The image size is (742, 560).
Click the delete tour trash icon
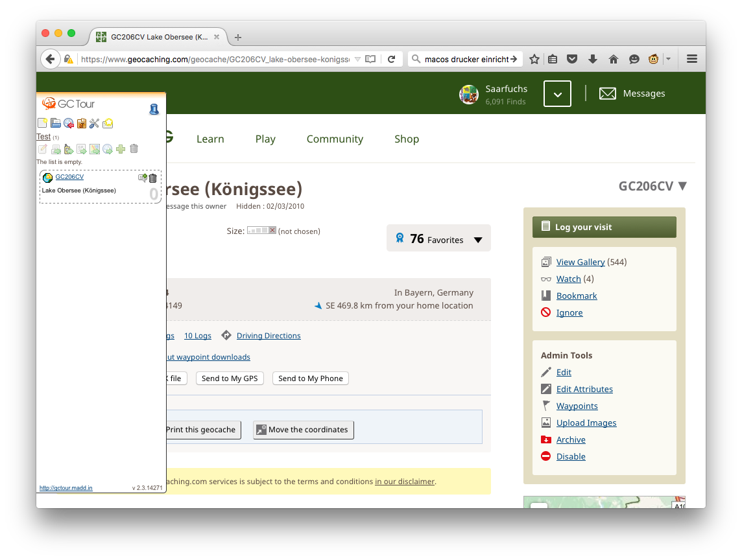(x=134, y=149)
